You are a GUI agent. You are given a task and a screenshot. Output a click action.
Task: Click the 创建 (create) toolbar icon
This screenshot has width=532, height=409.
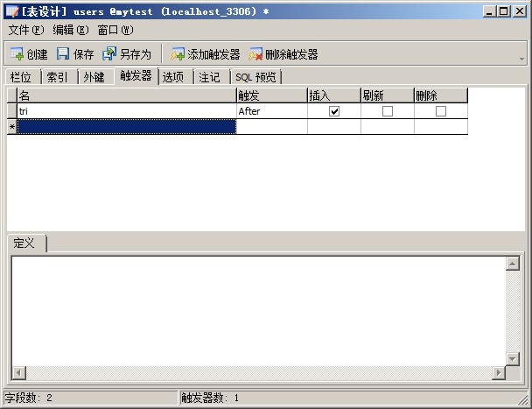17,54
